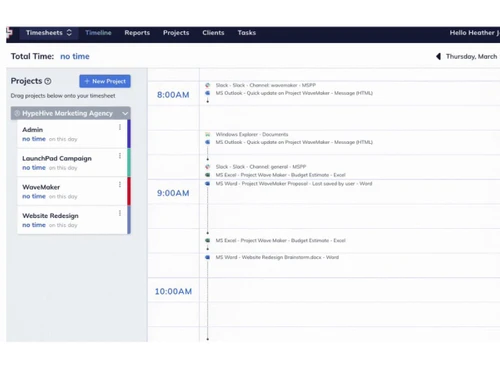Open the Clients tab

click(213, 33)
